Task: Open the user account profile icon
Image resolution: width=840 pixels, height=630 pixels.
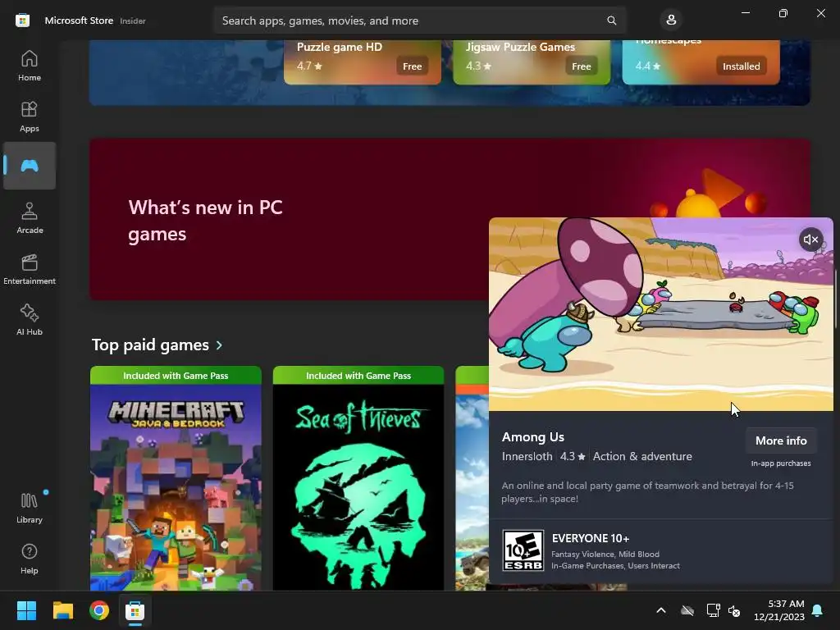Action: pos(671,21)
